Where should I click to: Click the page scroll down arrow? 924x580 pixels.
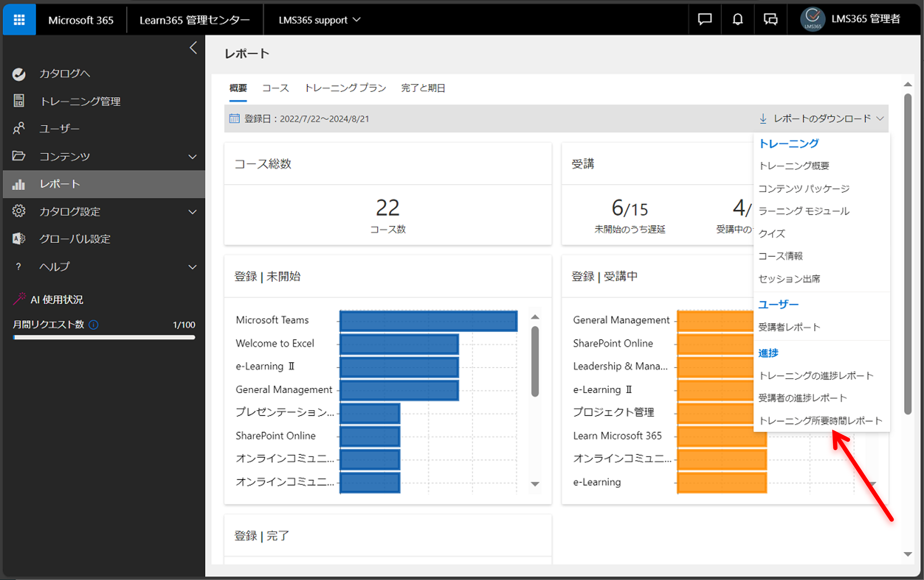[907, 554]
